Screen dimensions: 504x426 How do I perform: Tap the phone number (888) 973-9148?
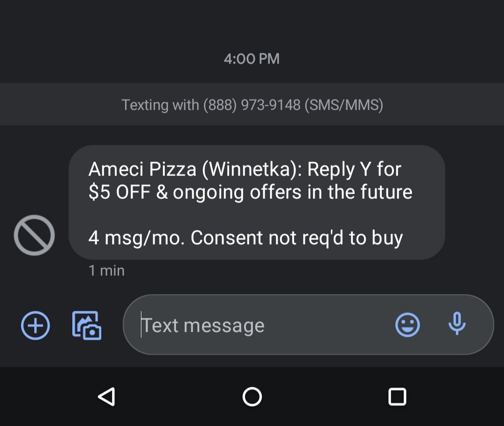[252, 105]
